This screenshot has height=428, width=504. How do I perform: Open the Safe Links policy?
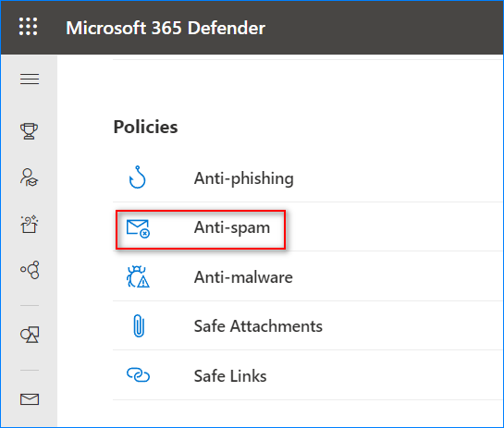click(230, 375)
